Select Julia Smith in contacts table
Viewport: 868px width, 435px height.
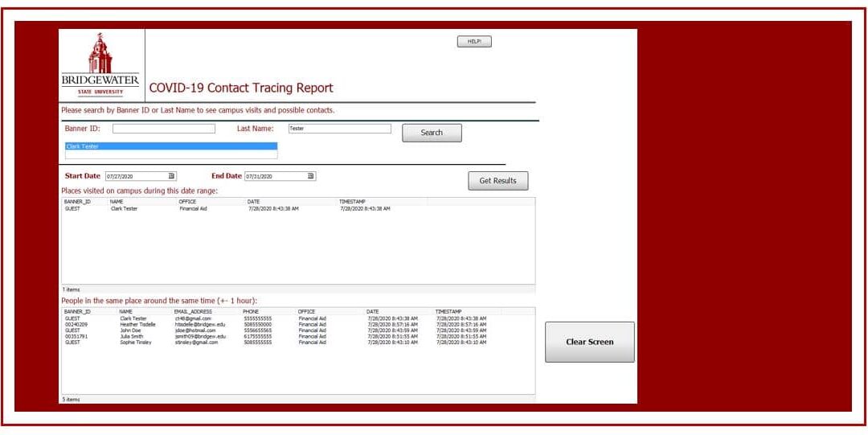132,336
